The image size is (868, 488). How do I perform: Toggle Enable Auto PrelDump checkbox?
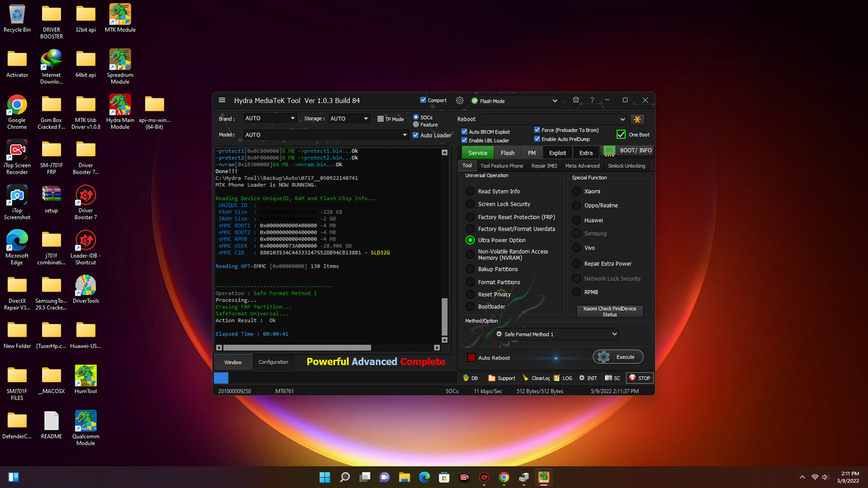pyautogui.click(x=537, y=139)
